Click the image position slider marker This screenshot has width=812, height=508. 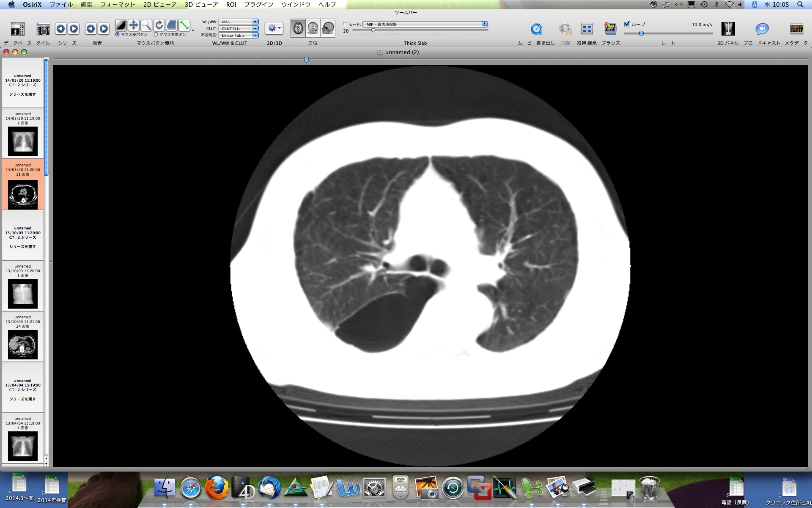coord(306,60)
